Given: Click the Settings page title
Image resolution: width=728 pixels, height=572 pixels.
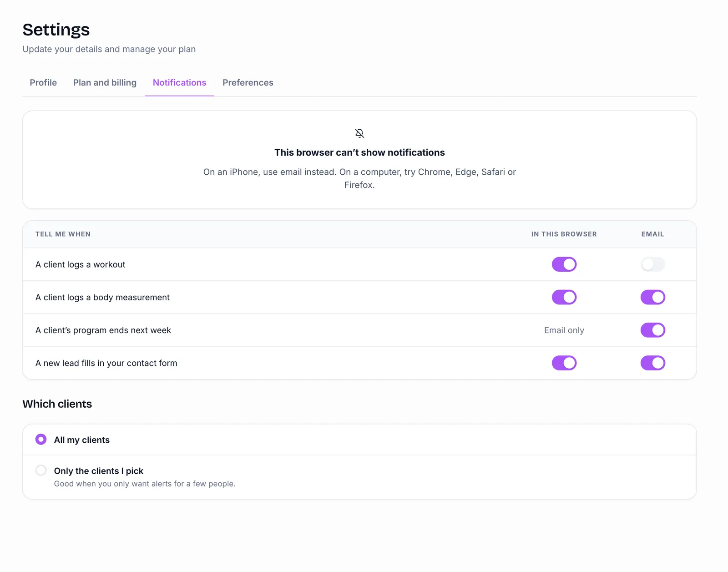Looking at the screenshot, I should pyautogui.click(x=56, y=30).
